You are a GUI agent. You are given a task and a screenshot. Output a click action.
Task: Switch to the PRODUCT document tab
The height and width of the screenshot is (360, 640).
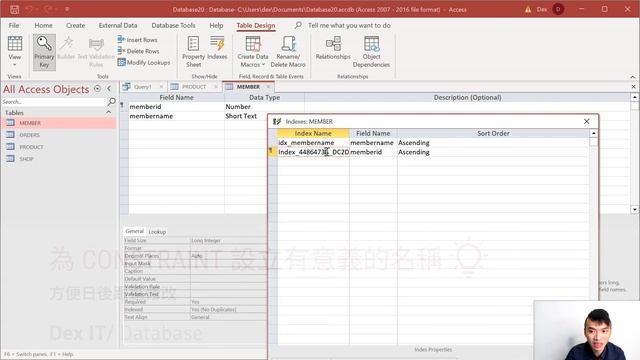point(194,87)
